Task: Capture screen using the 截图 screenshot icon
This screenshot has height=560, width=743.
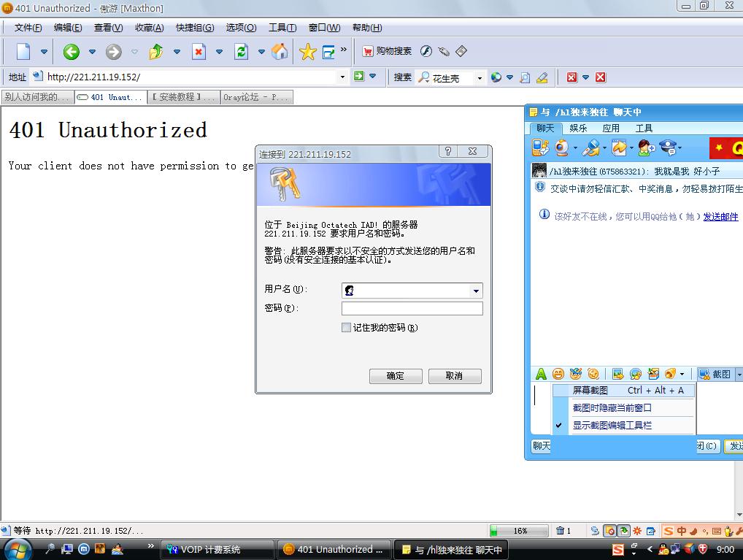Action: coord(712,374)
